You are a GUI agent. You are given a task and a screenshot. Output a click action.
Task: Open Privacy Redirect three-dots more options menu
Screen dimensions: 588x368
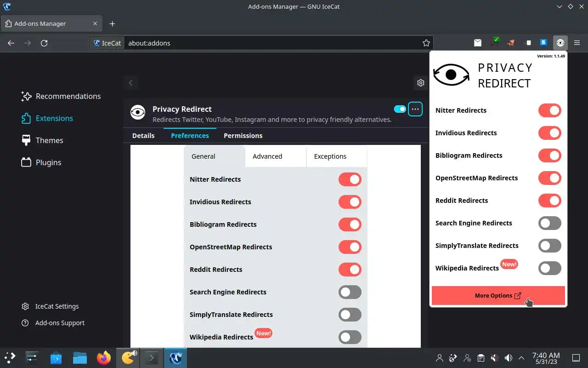[x=415, y=109]
